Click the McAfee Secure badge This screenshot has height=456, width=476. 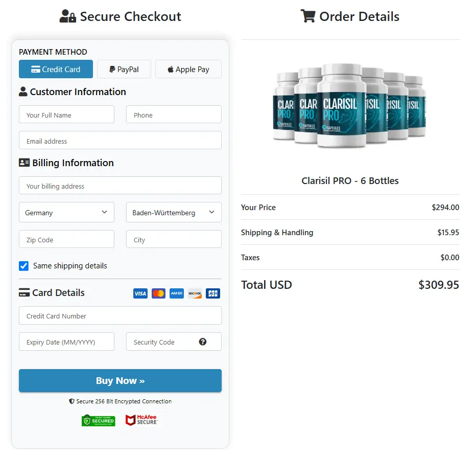141,420
